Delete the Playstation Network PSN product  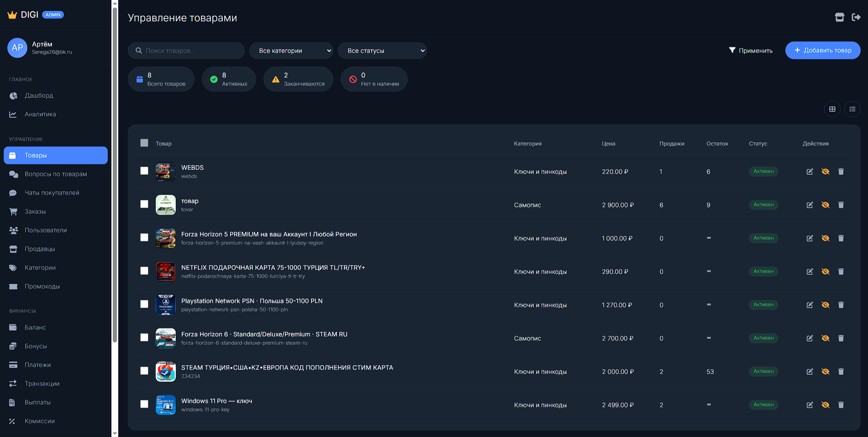click(841, 305)
